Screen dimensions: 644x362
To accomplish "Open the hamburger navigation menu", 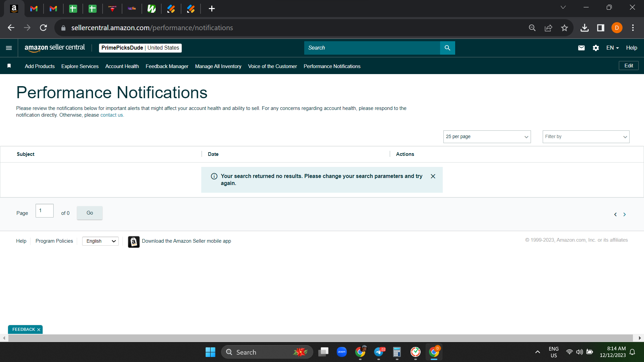I will (x=9, y=48).
